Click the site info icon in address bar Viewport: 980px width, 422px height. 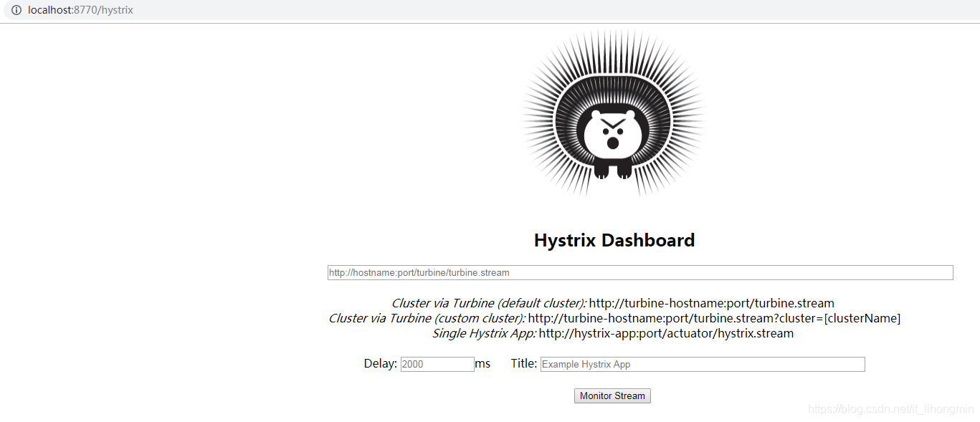[16, 10]
